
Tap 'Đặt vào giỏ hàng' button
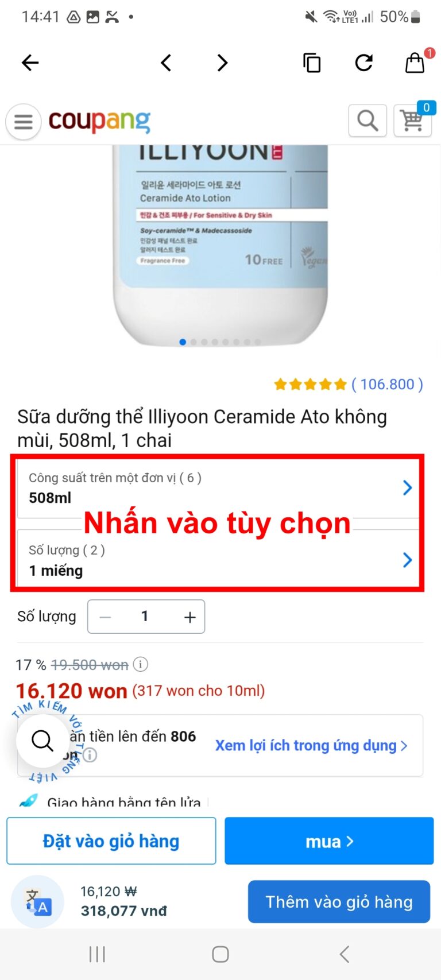point(111,841)
